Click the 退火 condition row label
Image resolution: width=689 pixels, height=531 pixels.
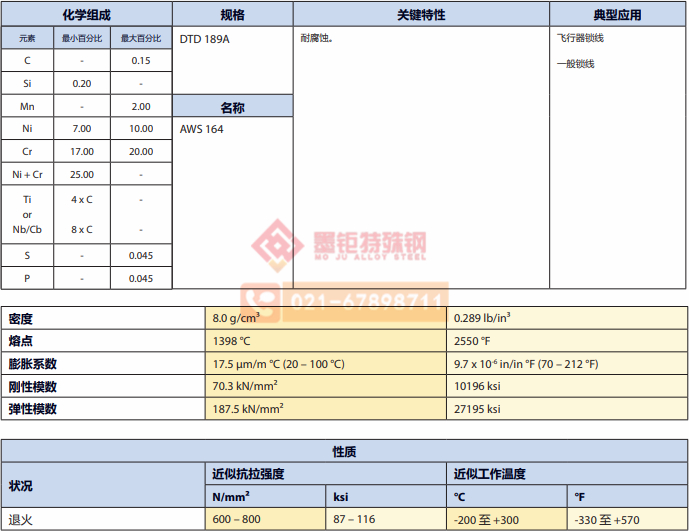tap(21, 520)
